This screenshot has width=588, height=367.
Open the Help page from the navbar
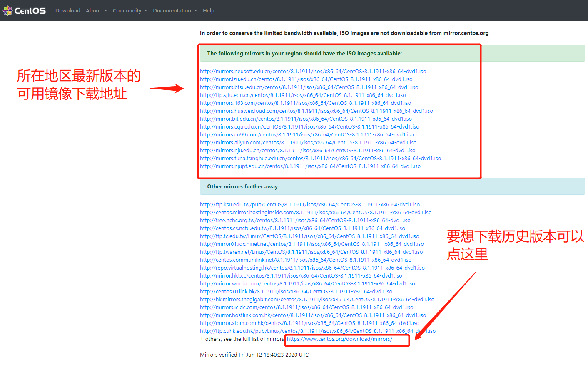pos(209,10)
